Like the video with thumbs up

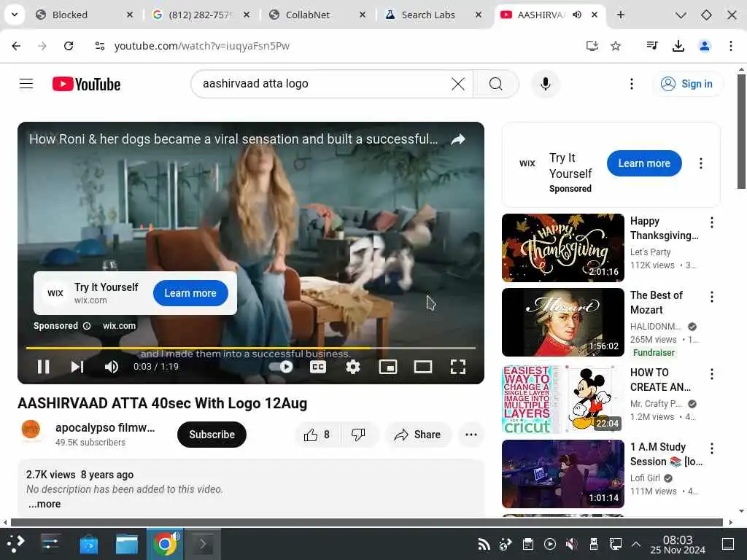317,435
